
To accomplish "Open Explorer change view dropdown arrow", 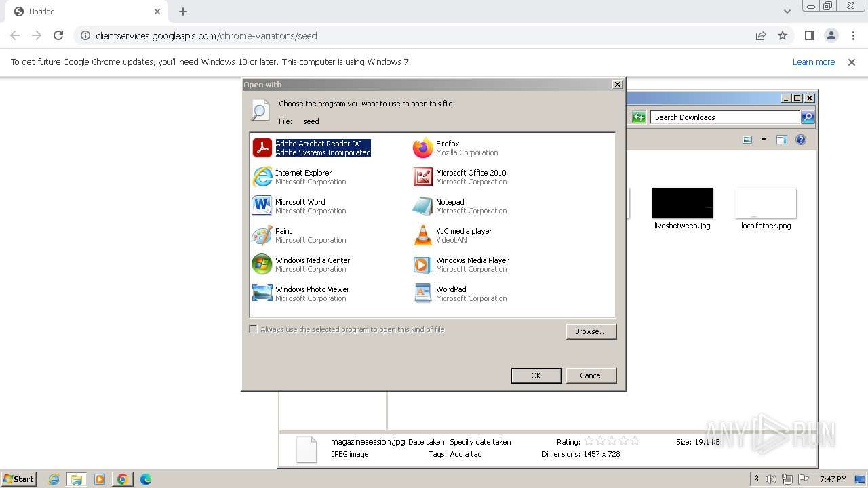I will point(764,140).
